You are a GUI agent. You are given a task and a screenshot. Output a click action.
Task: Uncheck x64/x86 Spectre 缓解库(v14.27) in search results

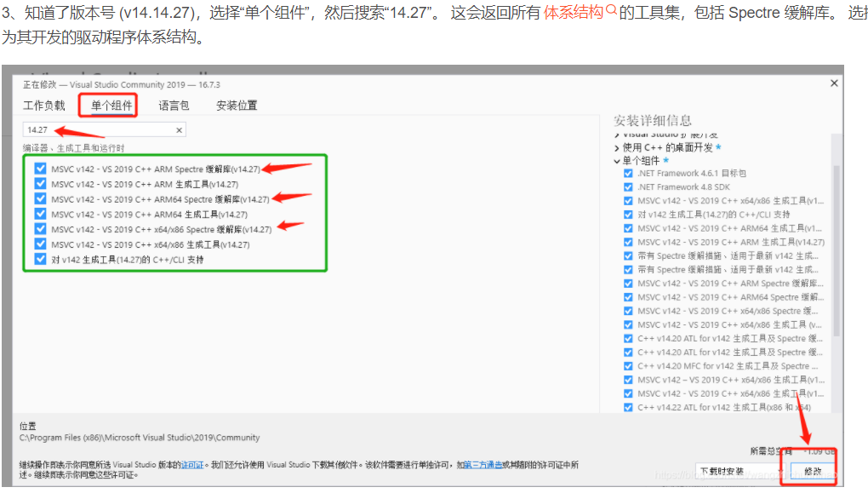coord(40,228)
